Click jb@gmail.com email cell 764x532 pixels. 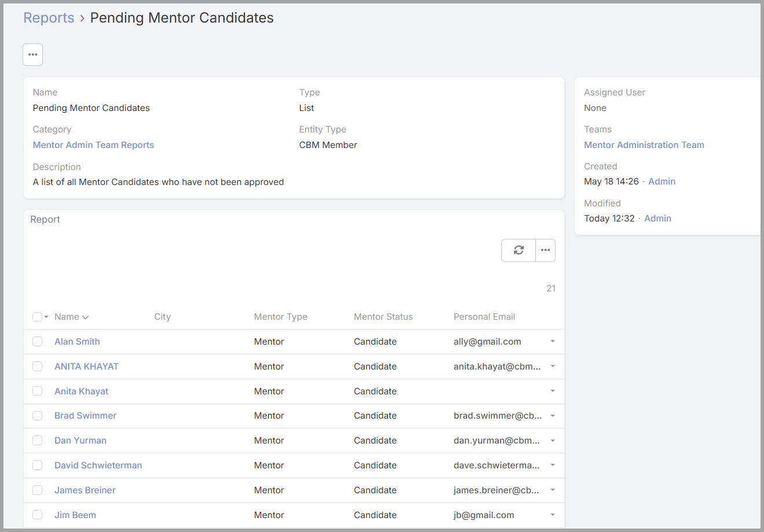(x=484, y=515)
